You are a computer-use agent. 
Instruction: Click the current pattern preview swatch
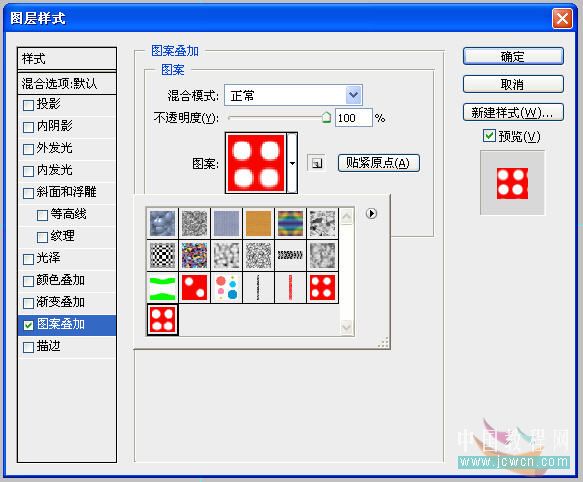click(256, 163)
